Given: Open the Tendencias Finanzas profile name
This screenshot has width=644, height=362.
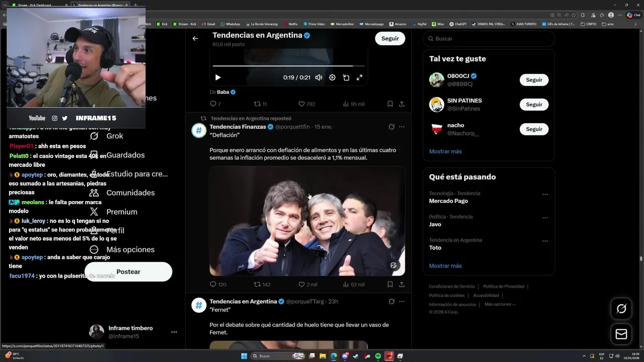Looking at the screenshot, I should coord(237,127).
